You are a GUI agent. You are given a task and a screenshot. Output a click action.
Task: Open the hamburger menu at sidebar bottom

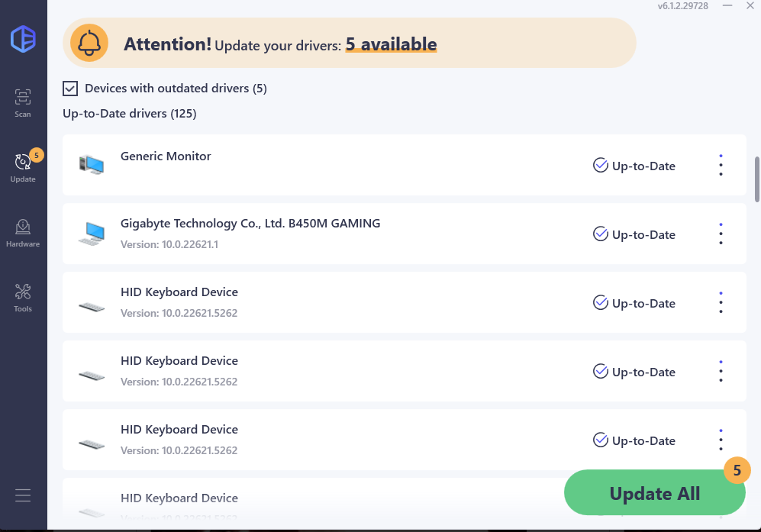pos(23,495)
